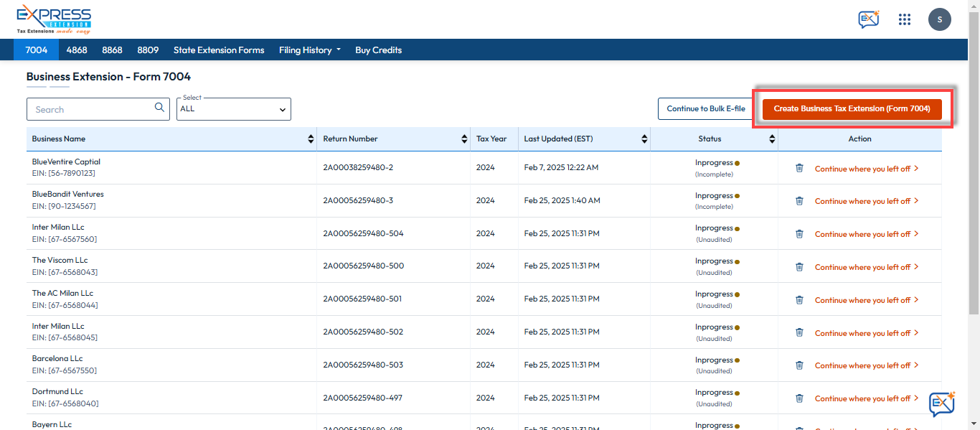This screenshot has height=430, width=980.
Task: Click the search magnifier icon
Action: point(159,108)
